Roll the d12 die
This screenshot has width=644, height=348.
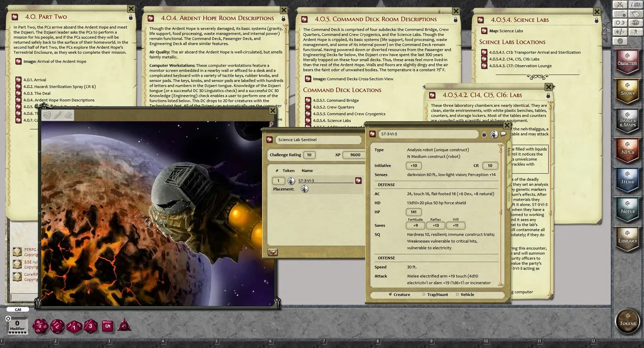57,326
